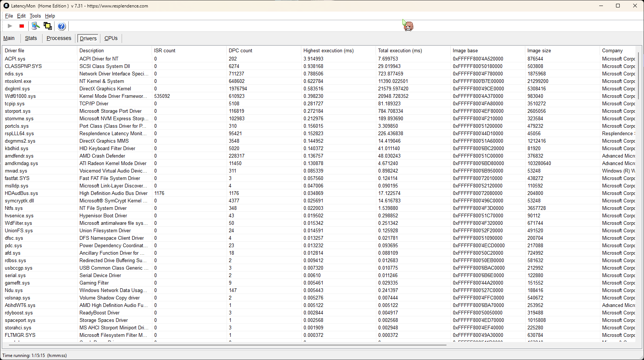Click the computer-with-pen toolbar icon
The width and height of the screenshot is (644, 360).
tap(35, 26)
